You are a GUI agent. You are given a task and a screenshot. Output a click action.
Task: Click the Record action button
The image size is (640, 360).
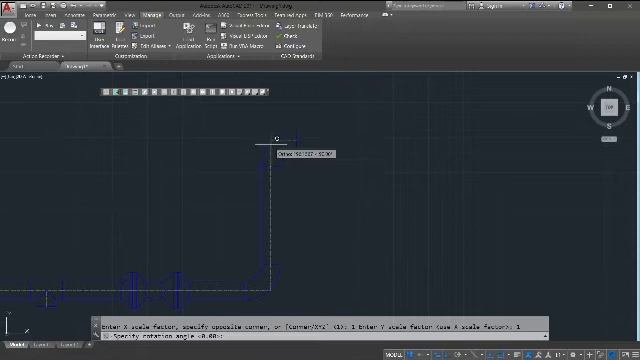click(10, 32)
